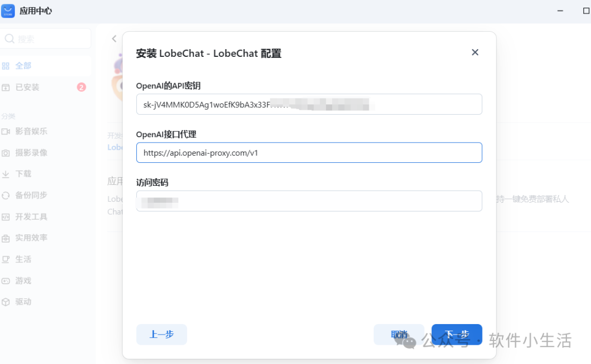591x364 pixels.
Task: Click the 全部 grid icon
Action: (x=5, y=66)
